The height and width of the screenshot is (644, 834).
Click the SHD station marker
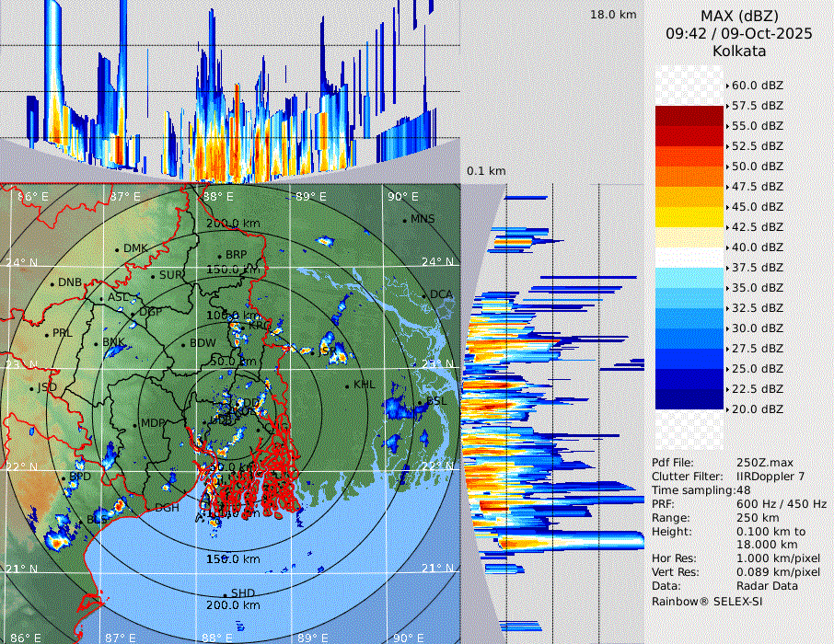(225, 594)
